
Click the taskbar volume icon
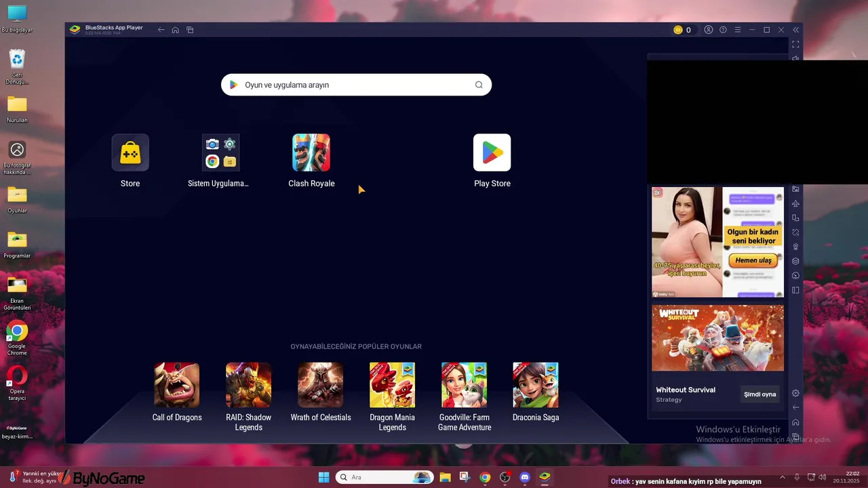click(822, 477)
